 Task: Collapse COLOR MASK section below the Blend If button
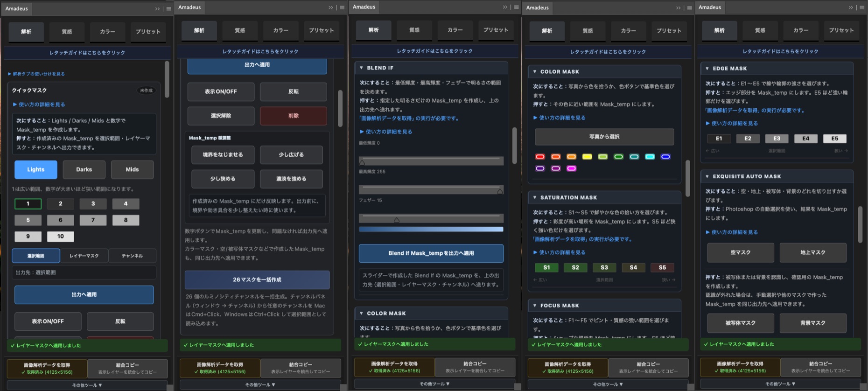coord(431,313)
